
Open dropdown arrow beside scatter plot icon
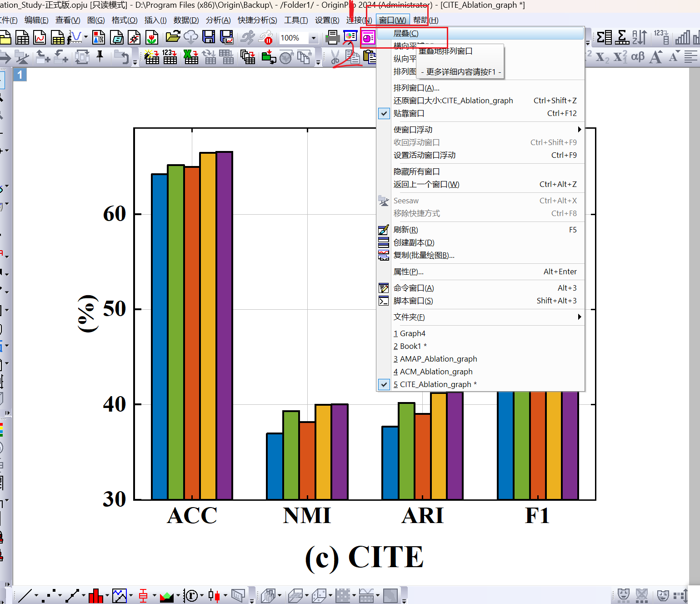[x=60, y=595]
